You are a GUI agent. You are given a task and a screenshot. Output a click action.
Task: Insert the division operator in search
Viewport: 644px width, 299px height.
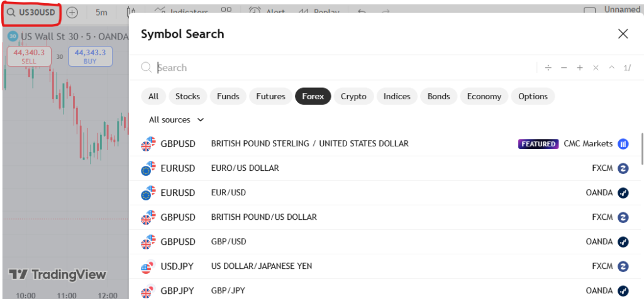point(548,68)
